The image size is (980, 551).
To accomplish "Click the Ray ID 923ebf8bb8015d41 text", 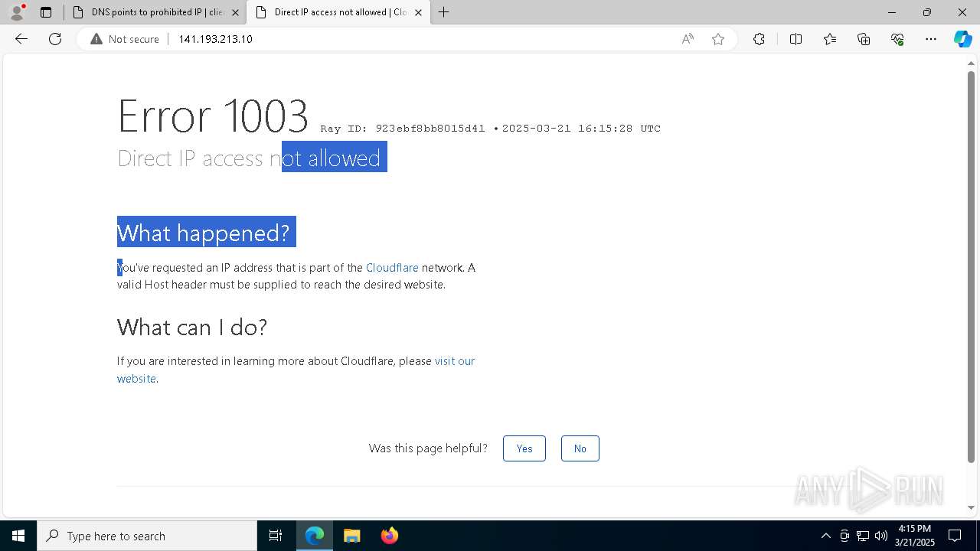I will tap(403, 129).
